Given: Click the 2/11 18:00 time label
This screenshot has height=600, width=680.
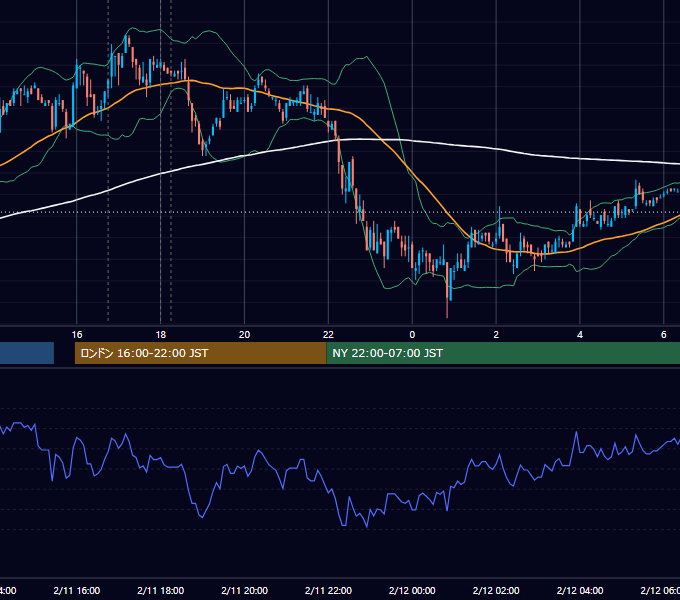Looking at the screenshot, I should (x=161, y=590).
